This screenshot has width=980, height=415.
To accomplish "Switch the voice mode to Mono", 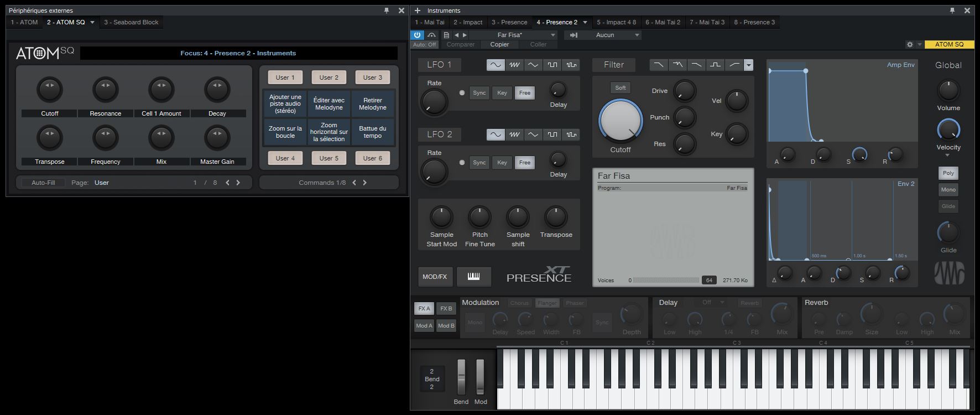I will [x=948, y=190].
